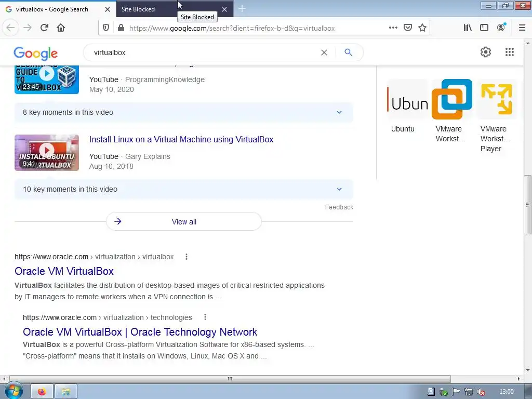Play the Gary Explains video thumbnail

tap(47, 153)
